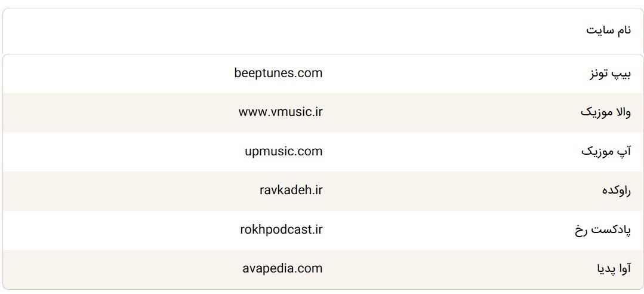Click the 'راوکده' site name
The width and height of the screenshot is (644, 294).
point(616,191)
